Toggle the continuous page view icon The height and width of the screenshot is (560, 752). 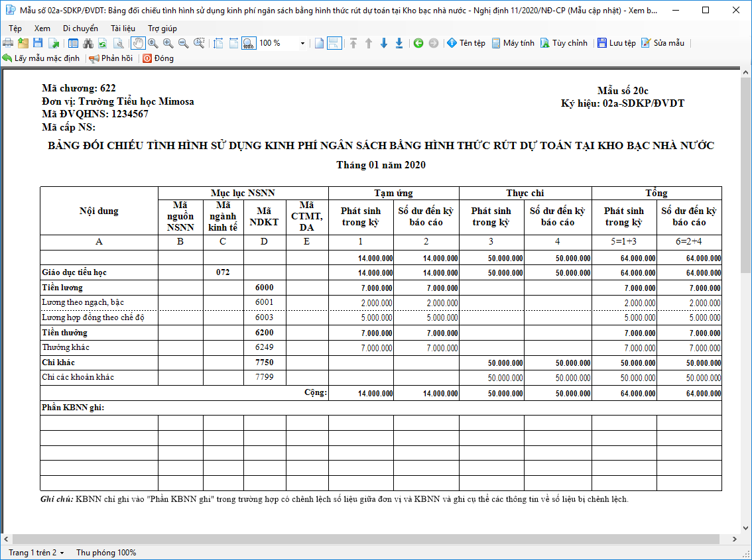point(334,43)
